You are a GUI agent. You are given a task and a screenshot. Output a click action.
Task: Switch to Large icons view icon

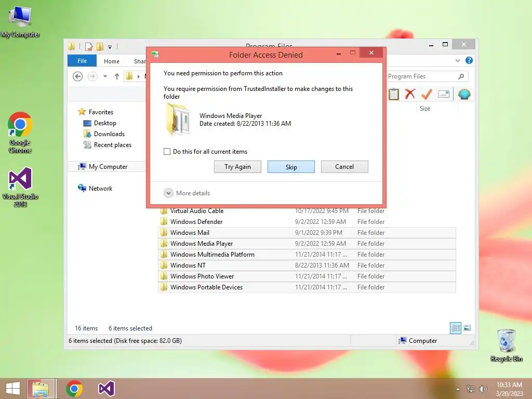pos(467,328)
